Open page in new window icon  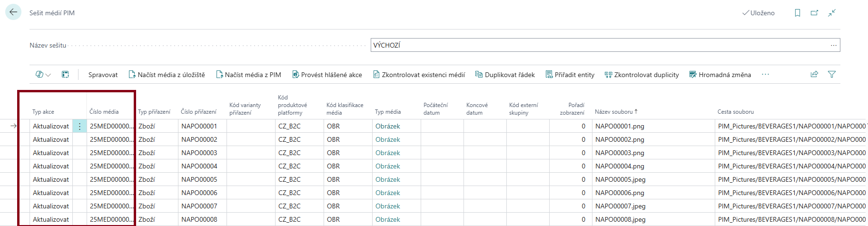[x=814, y=13]
